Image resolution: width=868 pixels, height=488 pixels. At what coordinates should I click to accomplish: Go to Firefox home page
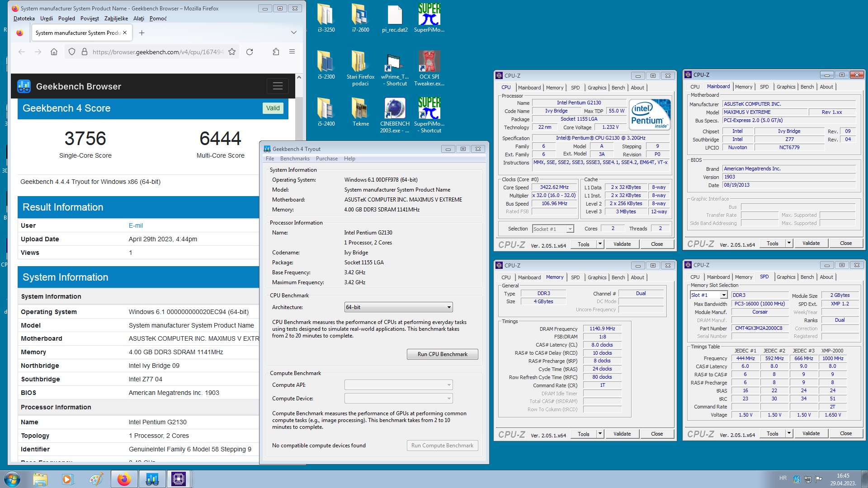tap(54, 52)
